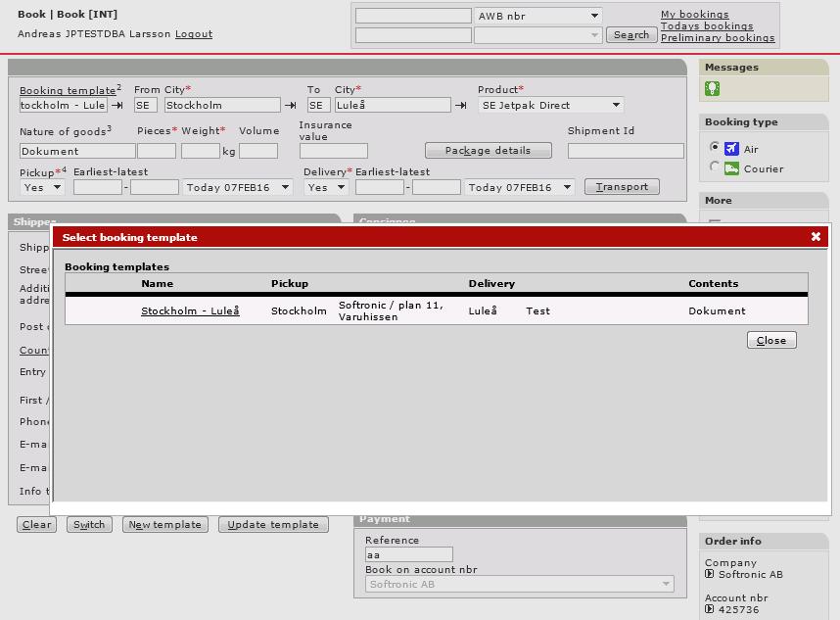
Task: Click the New template button
Action: 165,525
